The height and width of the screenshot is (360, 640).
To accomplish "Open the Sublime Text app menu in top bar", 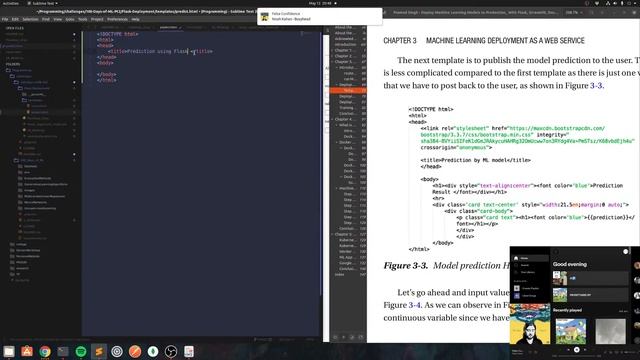I will pyautogui.click(x=42, y=3).
